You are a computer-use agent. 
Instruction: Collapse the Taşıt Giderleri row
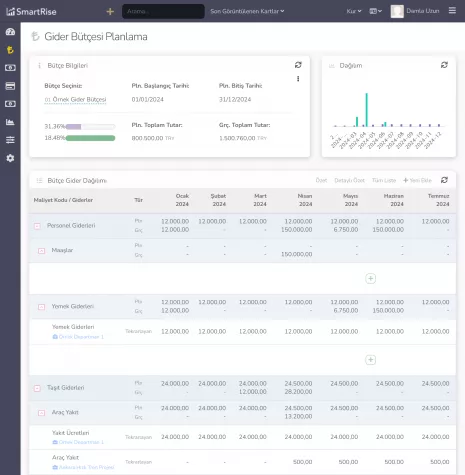(x=37, y=388)
